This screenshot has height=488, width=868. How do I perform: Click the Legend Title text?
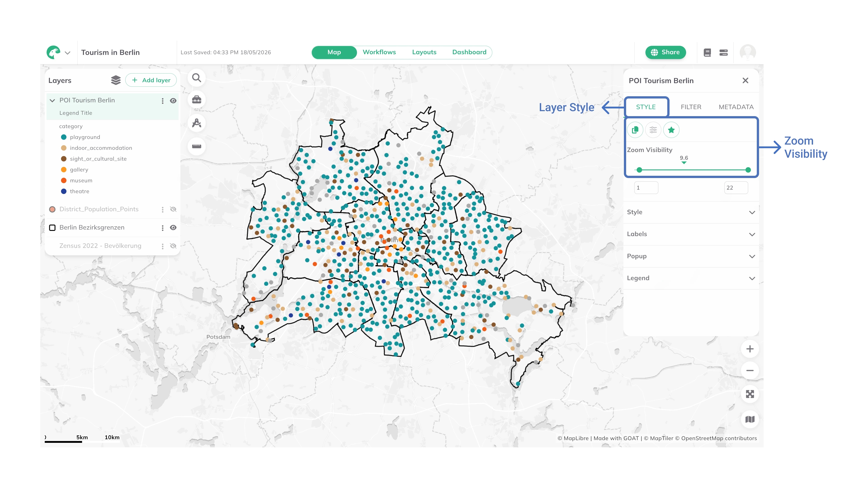pos(75,113)
